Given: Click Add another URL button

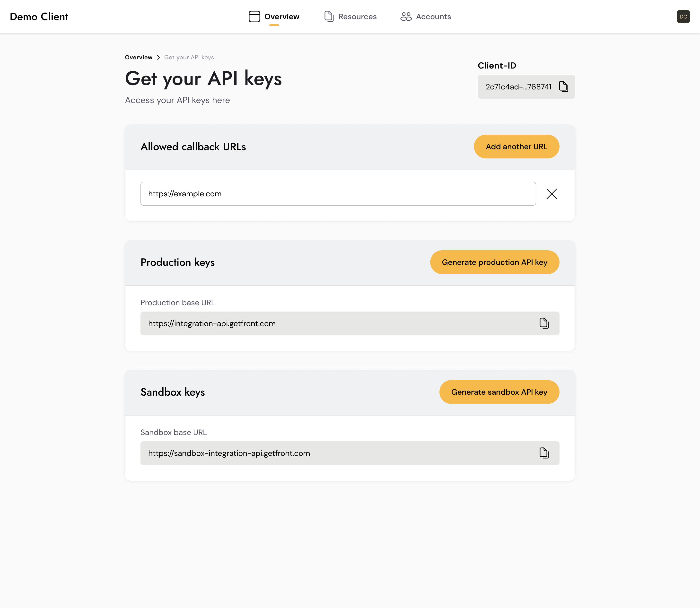Looking at the screenshot, I should (x=516, y=147).
